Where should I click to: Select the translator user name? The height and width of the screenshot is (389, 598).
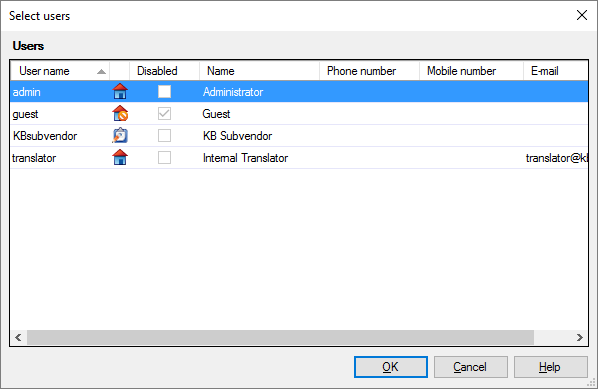pyautogui.click(x=34, y=158)
